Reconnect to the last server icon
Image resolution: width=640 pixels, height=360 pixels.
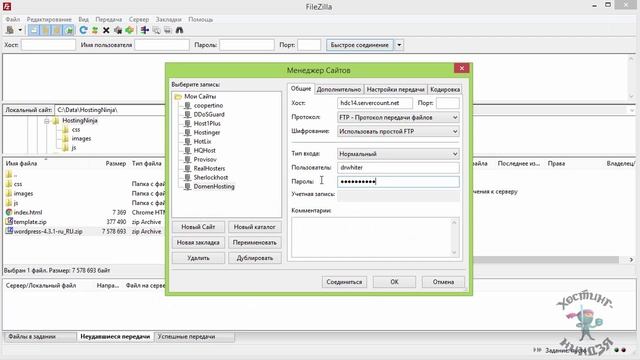(x=129, y=30)
